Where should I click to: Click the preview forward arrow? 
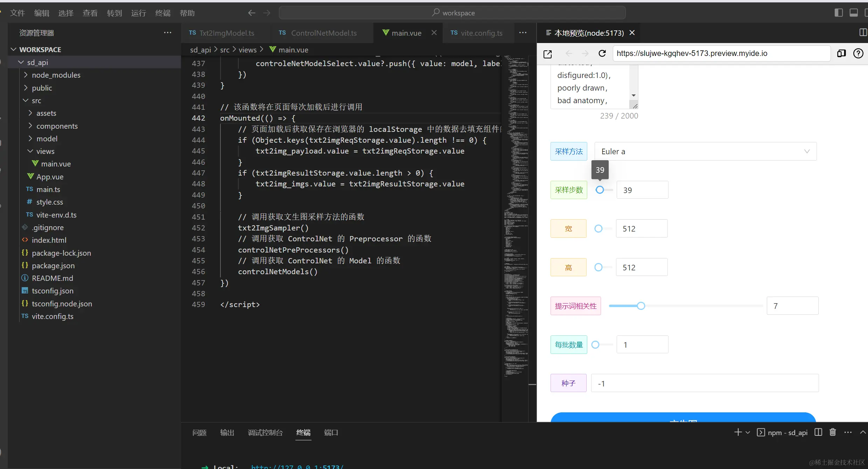click(x=585, y=53)
